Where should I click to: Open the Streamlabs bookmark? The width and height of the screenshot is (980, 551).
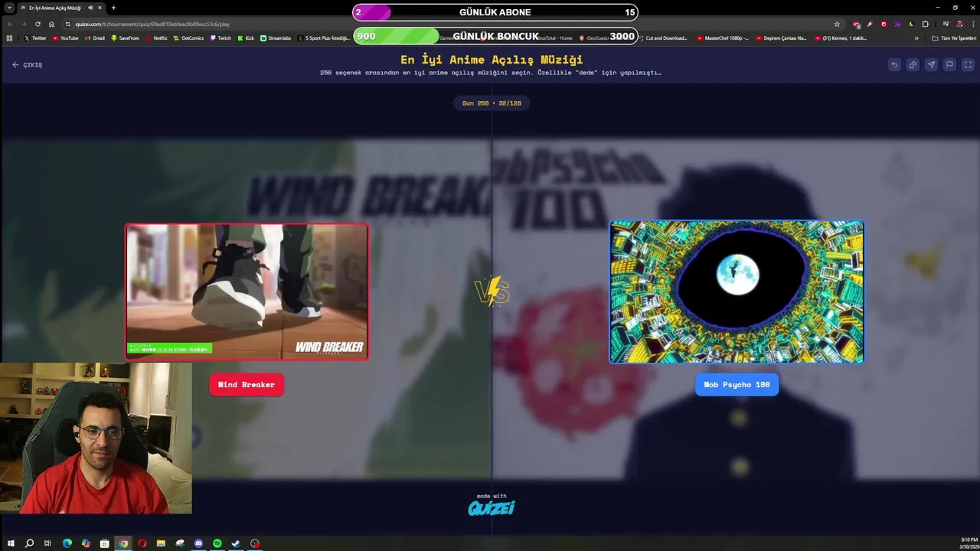(x=276, y=37)
